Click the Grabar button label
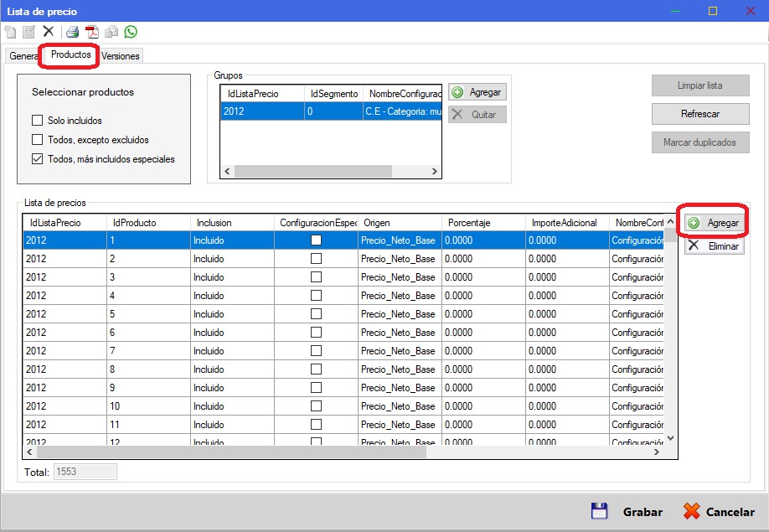 click(x=643, y=512)
